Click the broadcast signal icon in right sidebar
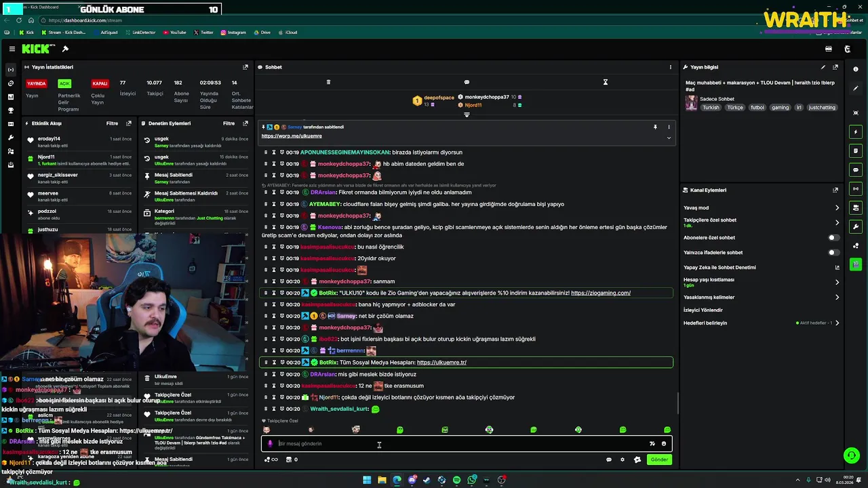868x488 pixels. point(856,189)
